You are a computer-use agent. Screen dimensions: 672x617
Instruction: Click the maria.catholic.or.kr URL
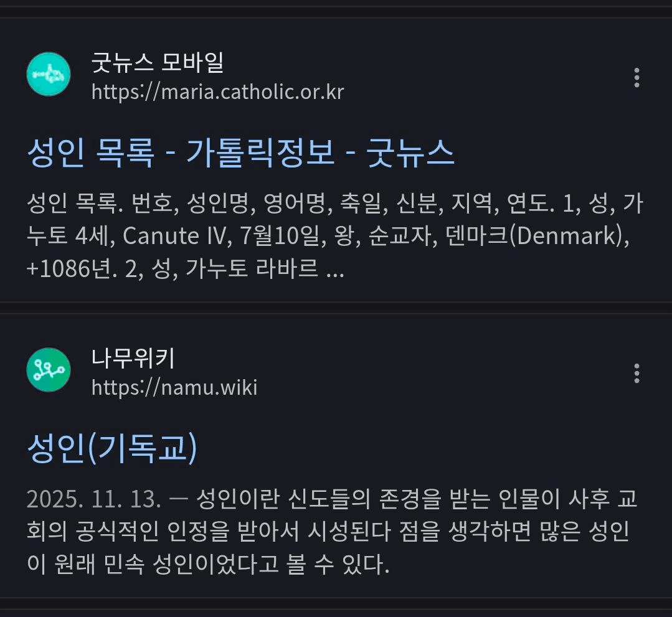pos(217,92)
